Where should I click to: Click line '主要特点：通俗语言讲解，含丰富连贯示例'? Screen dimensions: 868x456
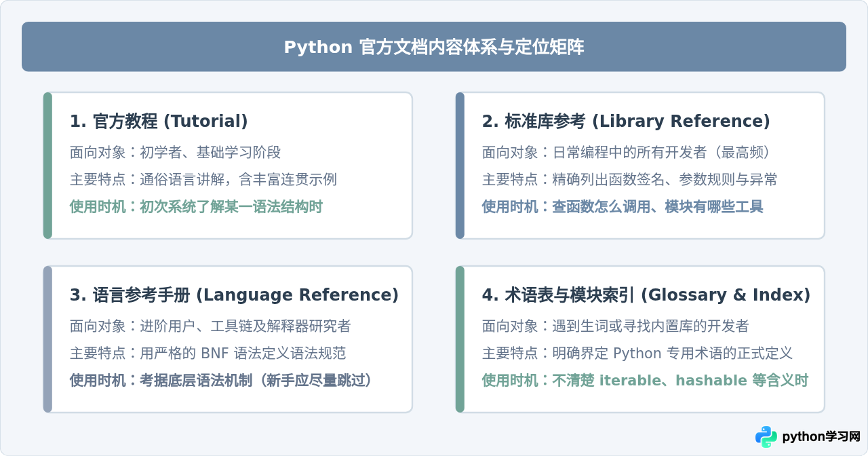(203, 179)
